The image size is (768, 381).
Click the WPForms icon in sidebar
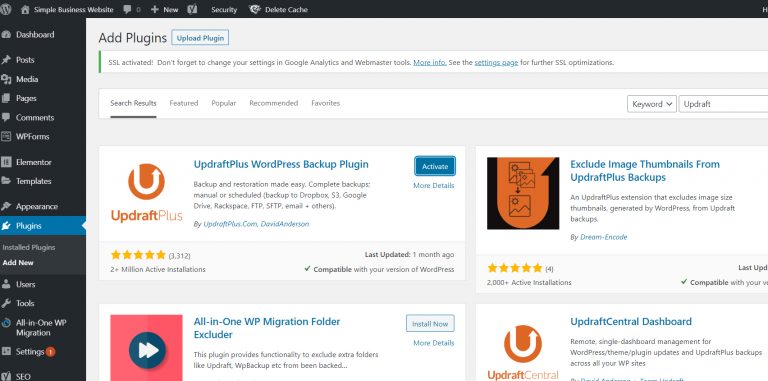[x=6, y=137]
